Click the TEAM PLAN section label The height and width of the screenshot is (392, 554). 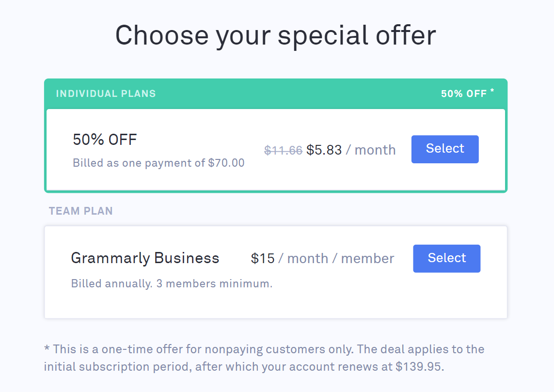click(x=80, y=211)
